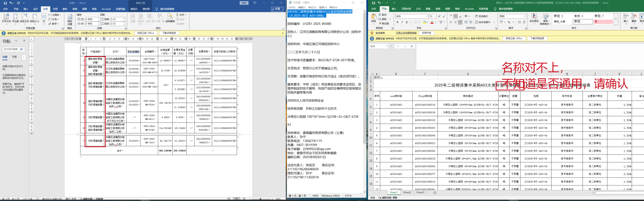The width and height of the screenshot is (644, 201).
Task: Click the insert function fx icon in Excel
Action: point(412,46)
